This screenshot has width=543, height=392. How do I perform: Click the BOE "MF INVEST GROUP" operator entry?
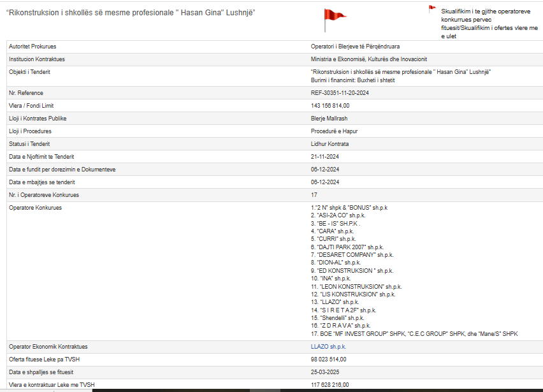(x=414, y=334)
